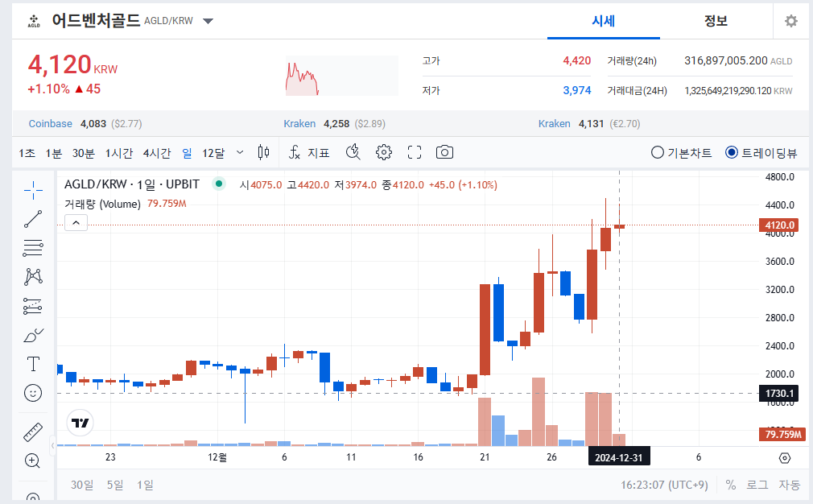Select the 일 daily interval
The image size is (813, 504).
coord(187,153)
